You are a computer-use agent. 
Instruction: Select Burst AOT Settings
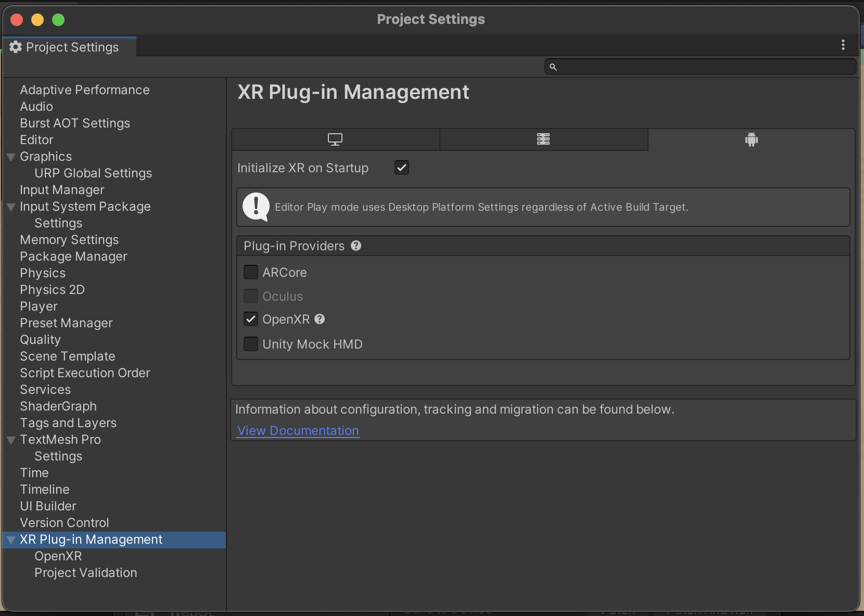click(75, 123)
